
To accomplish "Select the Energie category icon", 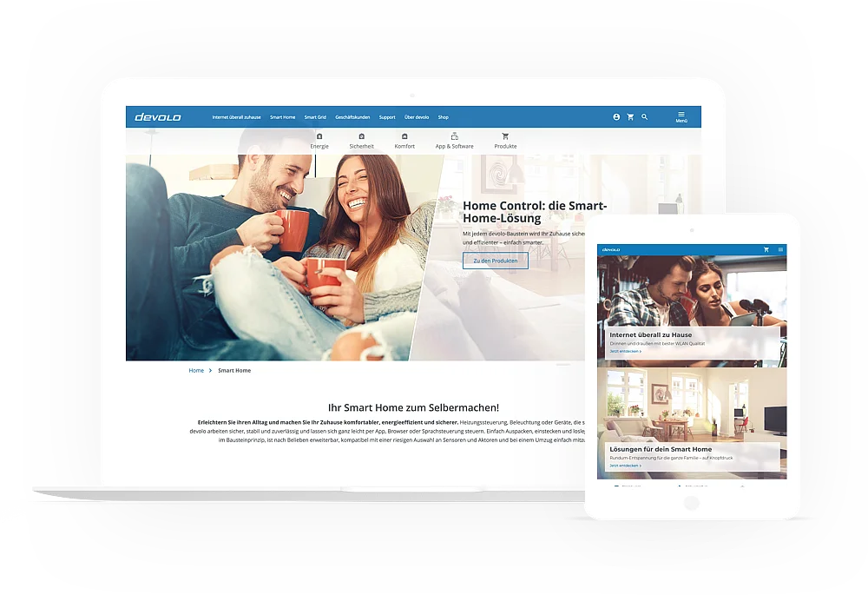I will coord(319,137).
